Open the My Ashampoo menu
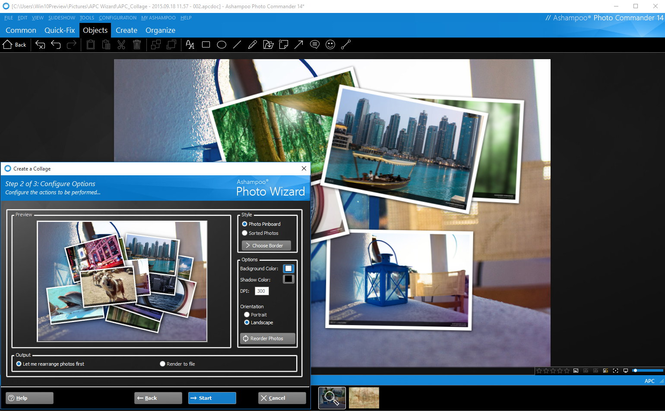665x411 pixels. pos(158,18)
